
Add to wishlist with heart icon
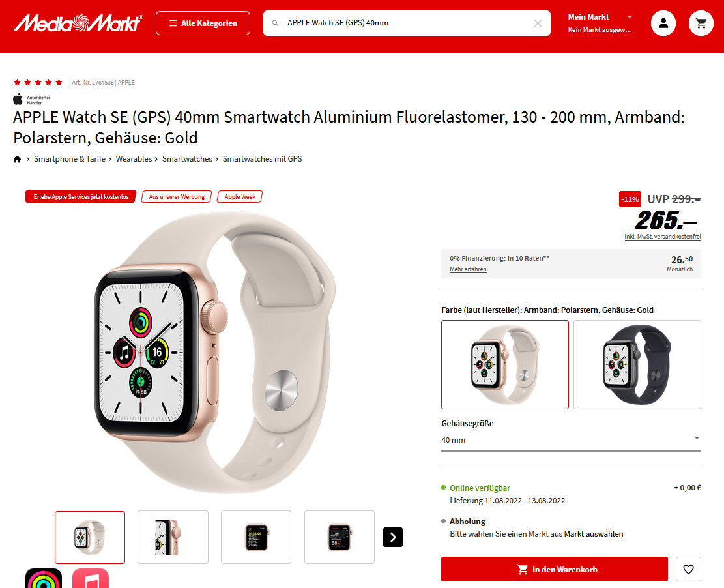[688, 569]
